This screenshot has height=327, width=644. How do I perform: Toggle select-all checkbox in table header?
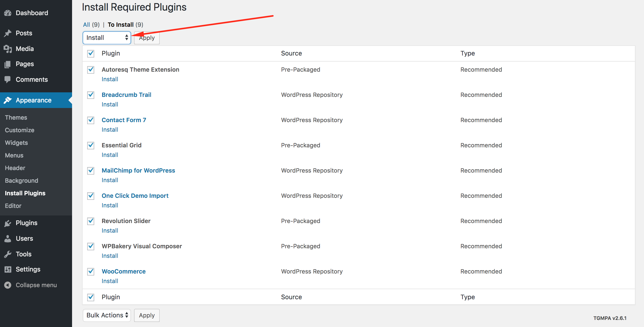tap(91, 53)
